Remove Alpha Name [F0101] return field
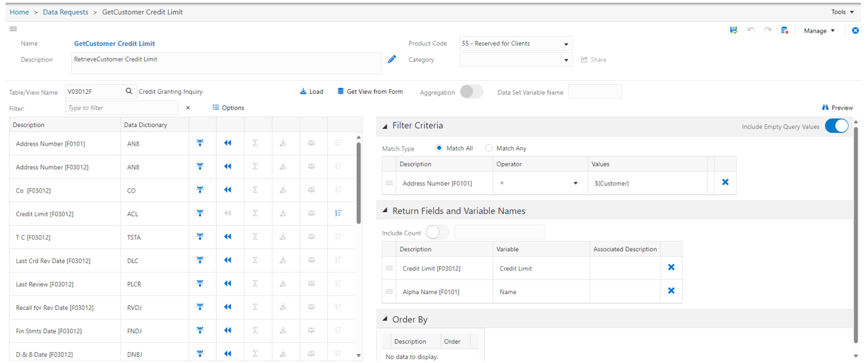Screen dimensions: 868x363 (671, 291)
